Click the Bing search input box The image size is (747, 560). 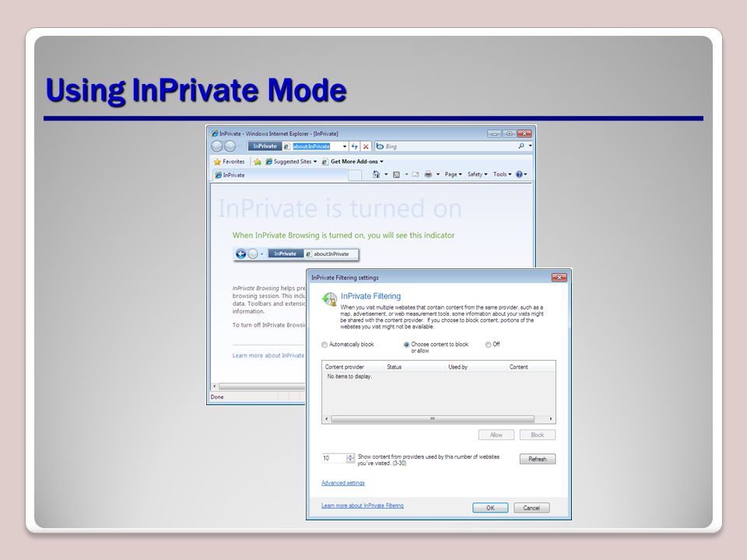pos(451,146)
